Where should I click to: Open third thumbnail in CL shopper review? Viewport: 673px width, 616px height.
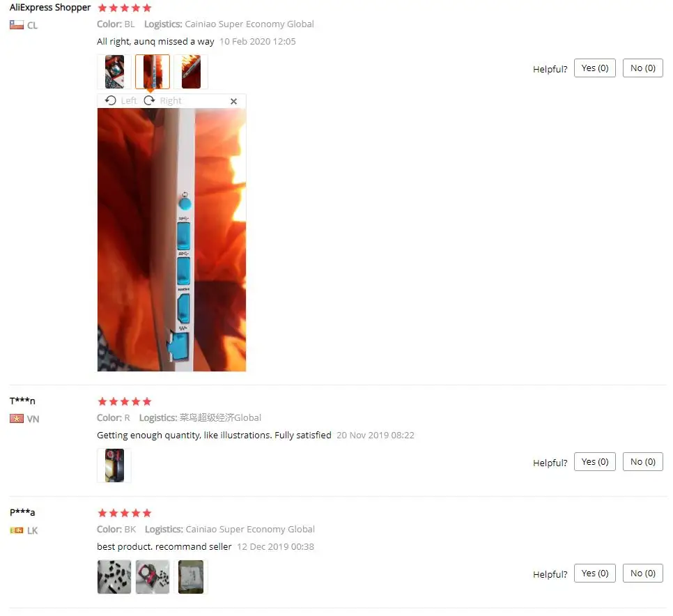click(191, 72)
